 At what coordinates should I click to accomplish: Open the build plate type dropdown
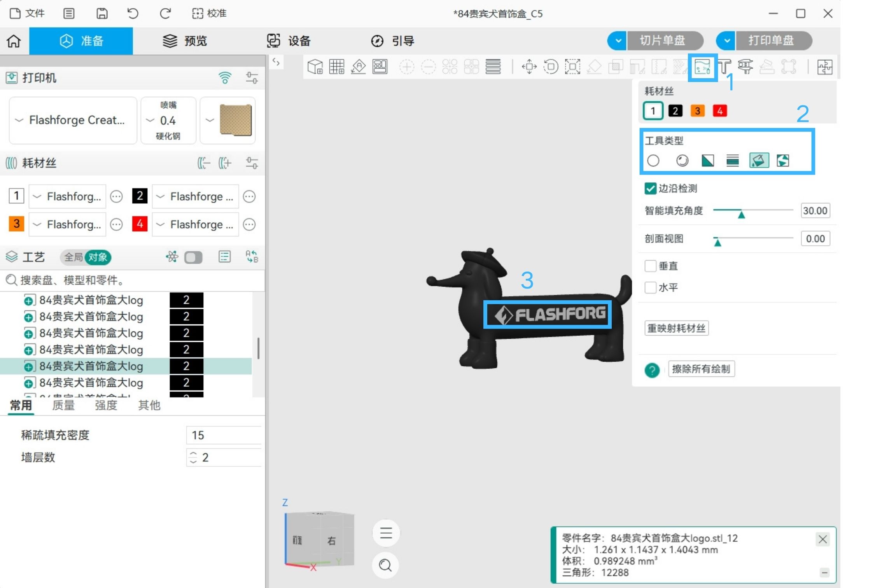pos(227,120)
